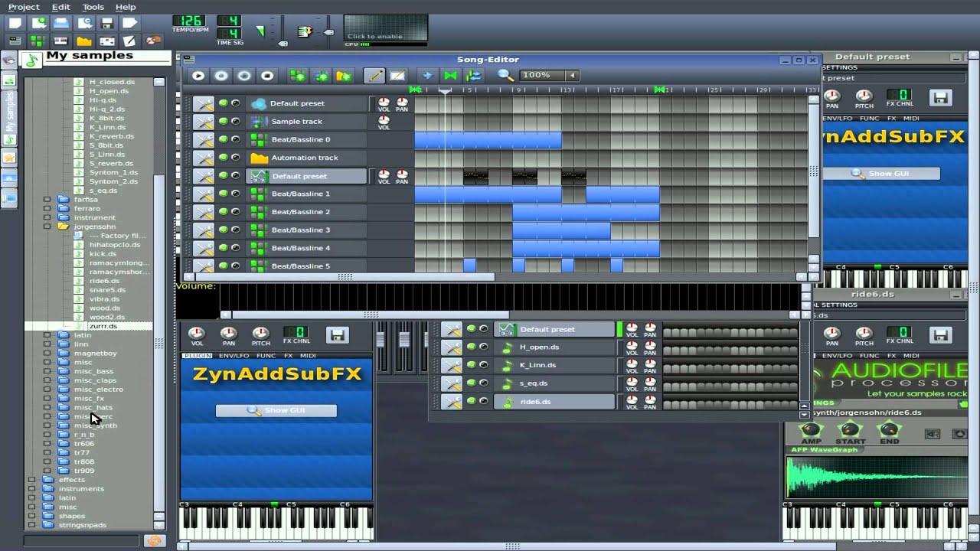The width and height of the screenshot is (980, 551).
Task: Open the My home sidebar tab
Action: (x=10, y=178)
